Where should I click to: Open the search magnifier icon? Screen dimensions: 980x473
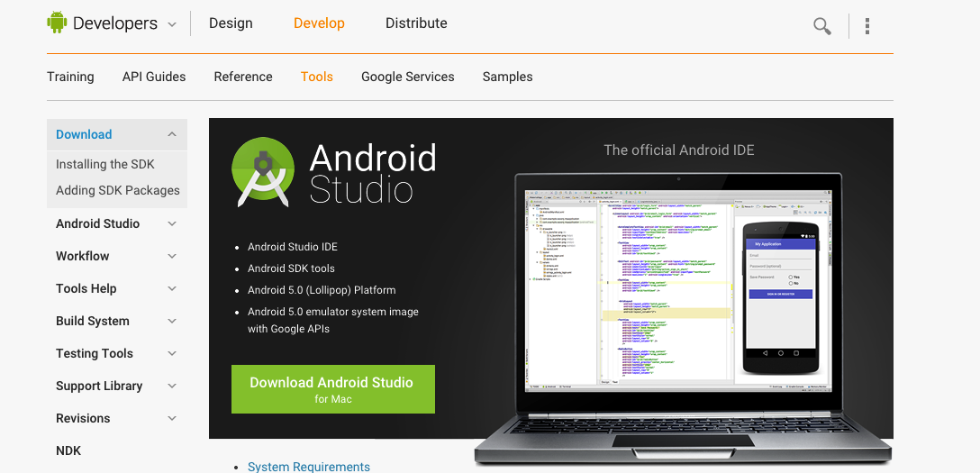821,26
